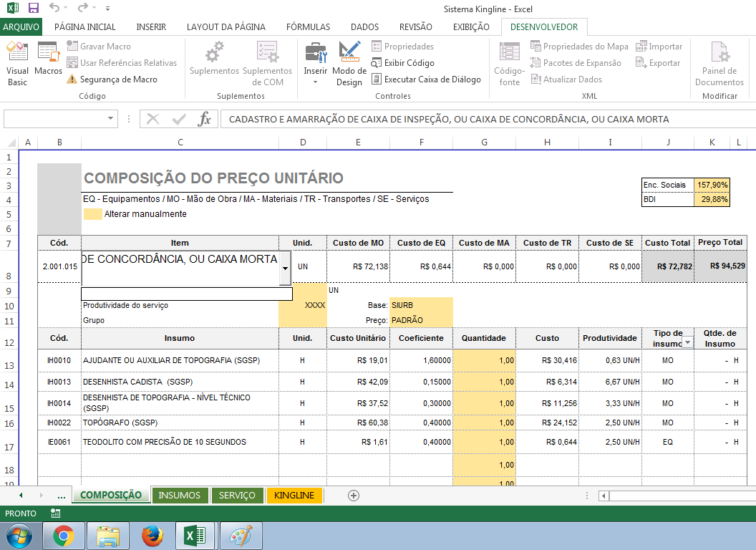756x550 pixels.
Task: Open the Macros dialog
Action: click(x=48, y=59)
